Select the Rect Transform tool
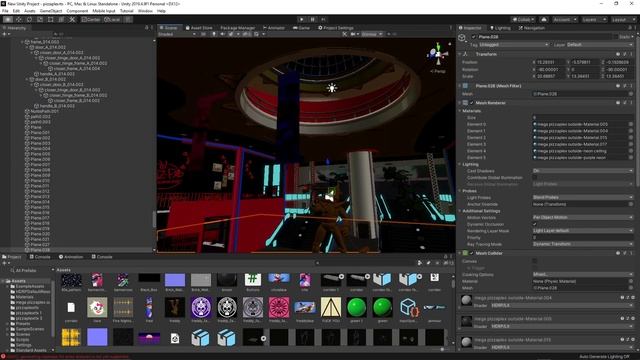 51,19
